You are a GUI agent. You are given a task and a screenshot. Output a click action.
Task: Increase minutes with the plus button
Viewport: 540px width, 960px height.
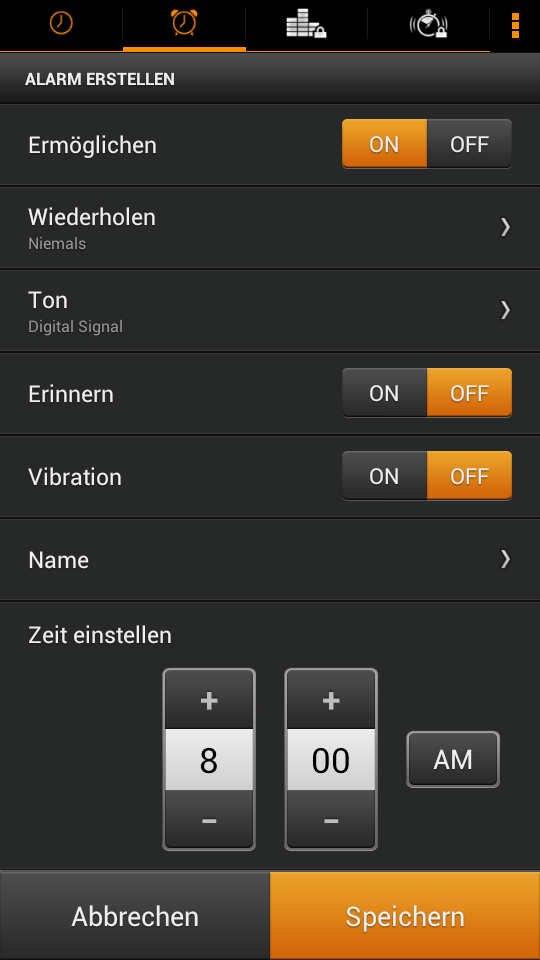pyautogui.click(x=331, y=700)
